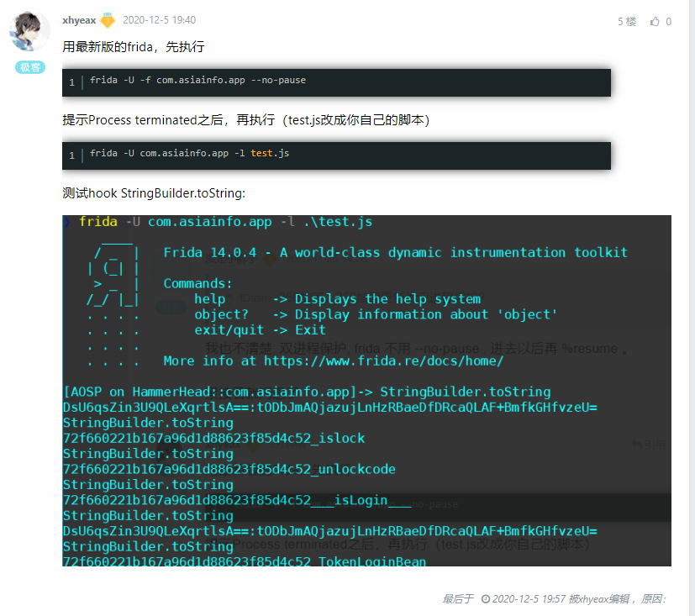Image resolution: width=695 pixels, height=616 pixels.
Task: Click the word test.js in second code block
Action: (x=270, y=153)
